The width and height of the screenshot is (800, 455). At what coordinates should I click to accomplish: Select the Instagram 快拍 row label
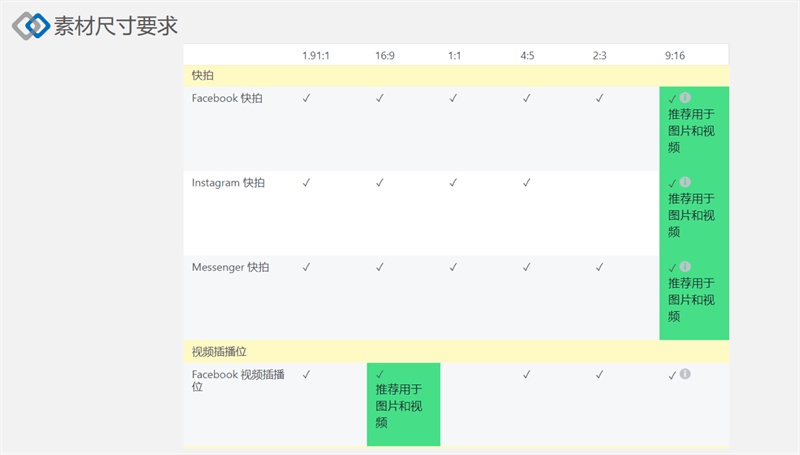pyautogui.click(x=228, y=183)
